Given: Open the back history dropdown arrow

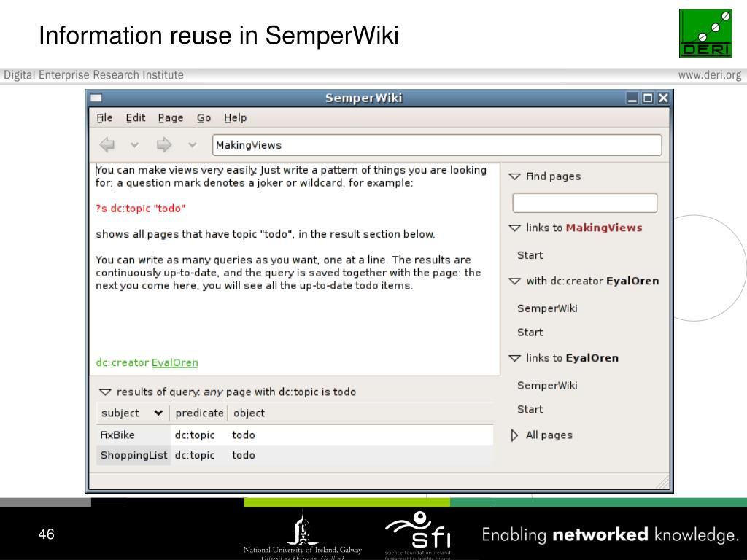Looking at the screenshot, I should pyautogui.click(x=135, y=145).
